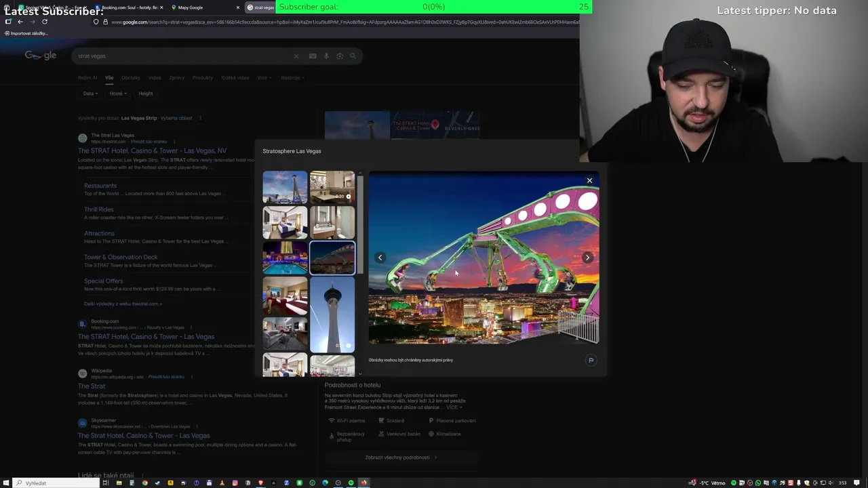Open Spotify from the taskbar

click(x=351, y=483)
